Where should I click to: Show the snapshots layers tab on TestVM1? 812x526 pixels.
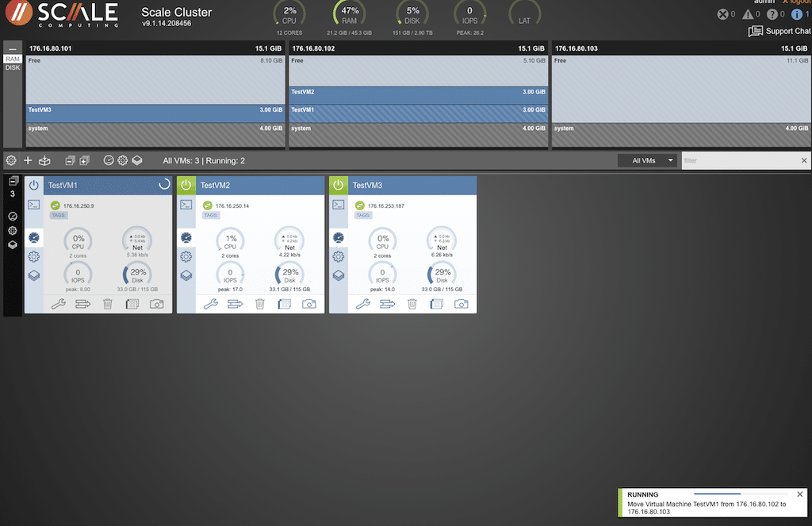tap(33, 275)
